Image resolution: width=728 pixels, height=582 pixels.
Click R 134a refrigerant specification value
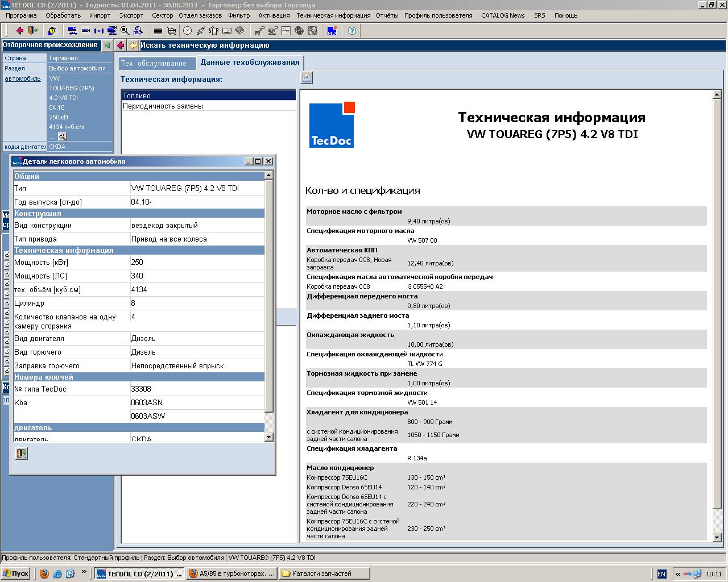coord(417,458)
